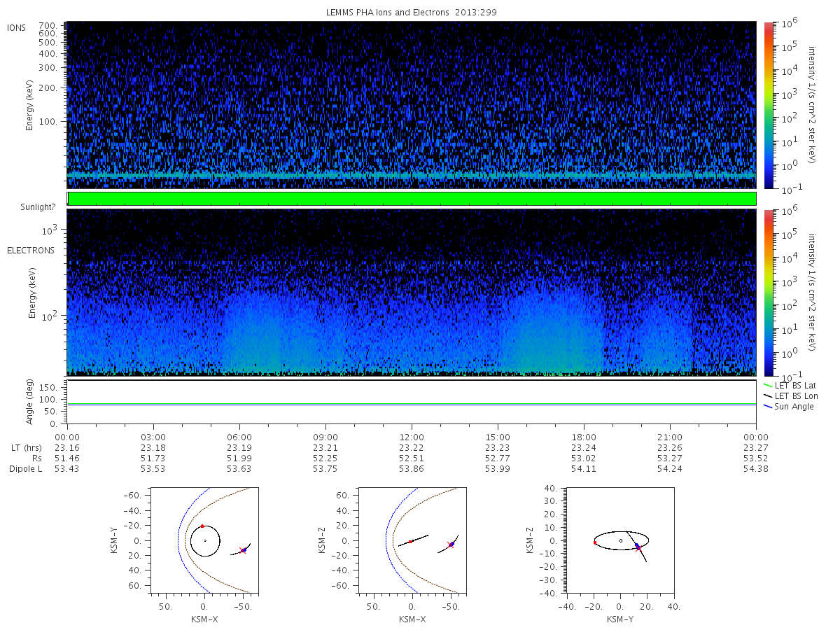
Task: Click the Dipole L row label
Action: pos(25,468)
